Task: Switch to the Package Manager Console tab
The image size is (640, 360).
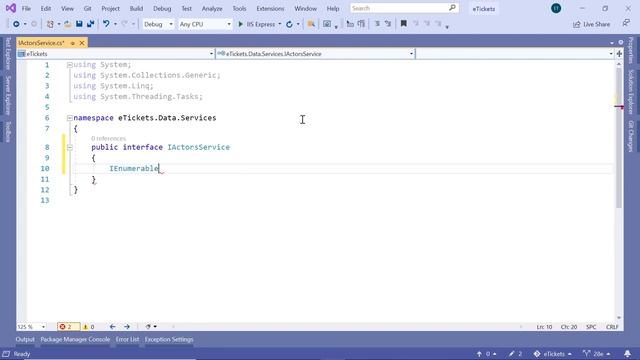Action: point(75,339)
